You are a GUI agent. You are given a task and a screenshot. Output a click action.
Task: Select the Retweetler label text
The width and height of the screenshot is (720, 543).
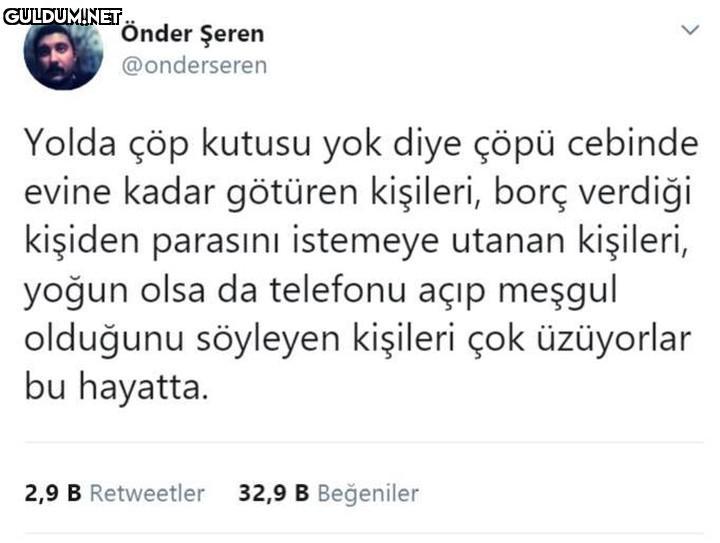147,493
